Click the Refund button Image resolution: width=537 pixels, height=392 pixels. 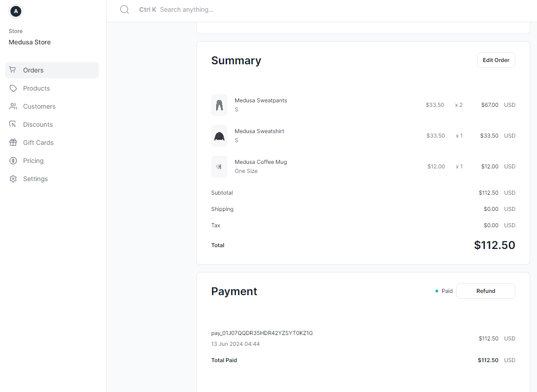[485, 291]
